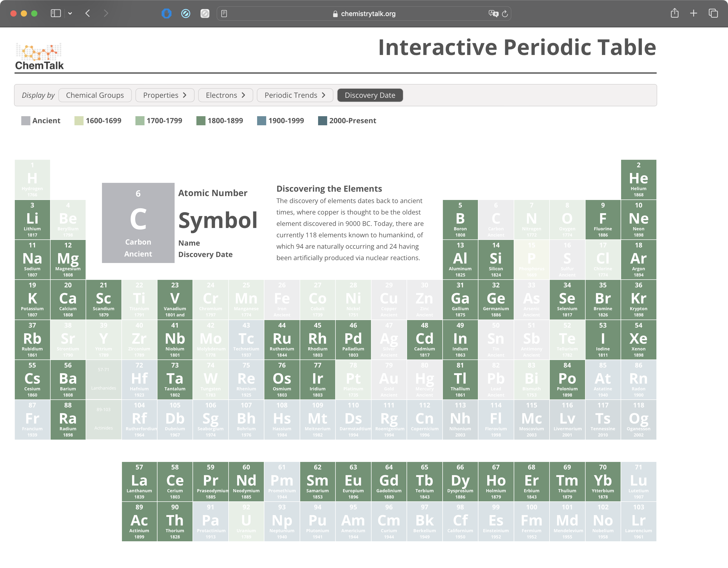This screenshot has width=728, height=568.
Task: Click the Discovering the Elements heading
Action: click(329, 189)
